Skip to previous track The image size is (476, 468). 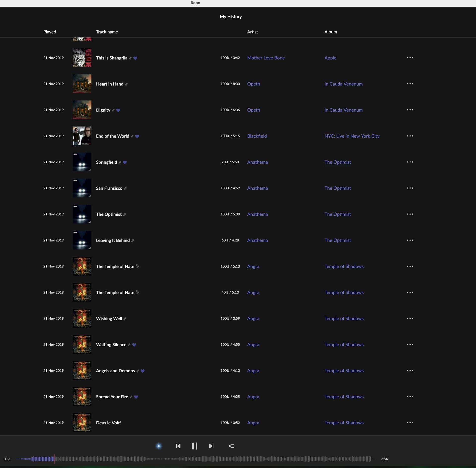(178, 446)
